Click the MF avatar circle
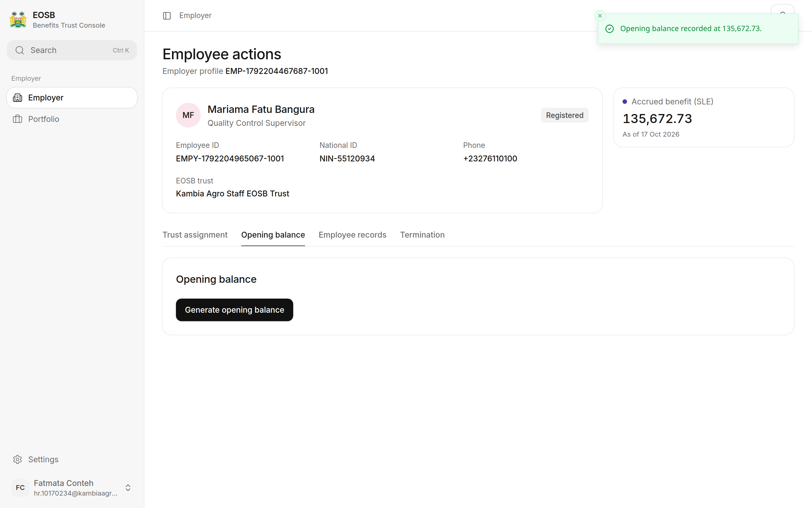The width and height of the screenshot is (812, 508). (188, 115)
